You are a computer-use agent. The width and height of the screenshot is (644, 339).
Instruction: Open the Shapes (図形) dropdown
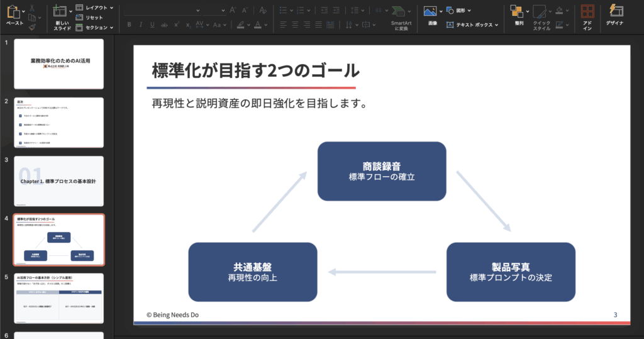[460, 11]
